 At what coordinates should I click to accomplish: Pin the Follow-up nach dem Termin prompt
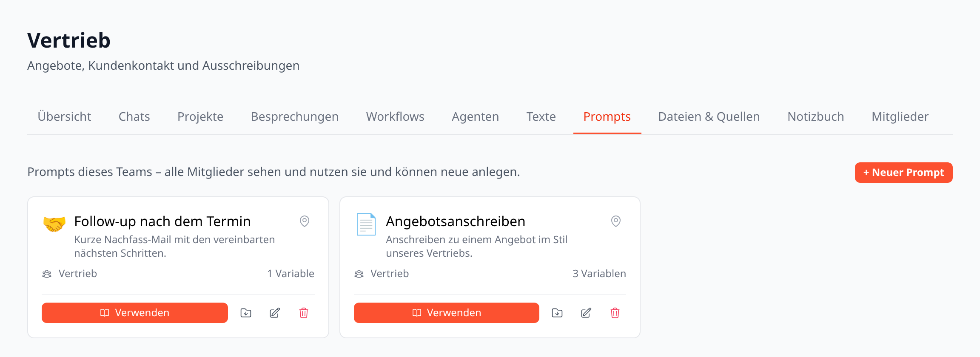(305, 221)
